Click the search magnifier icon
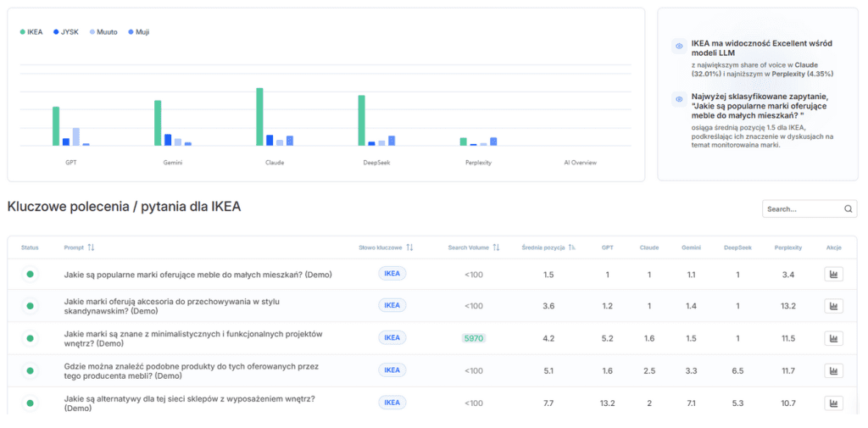Screen dimensions: 868x428 pyautogui.click(x=848, y=208)
